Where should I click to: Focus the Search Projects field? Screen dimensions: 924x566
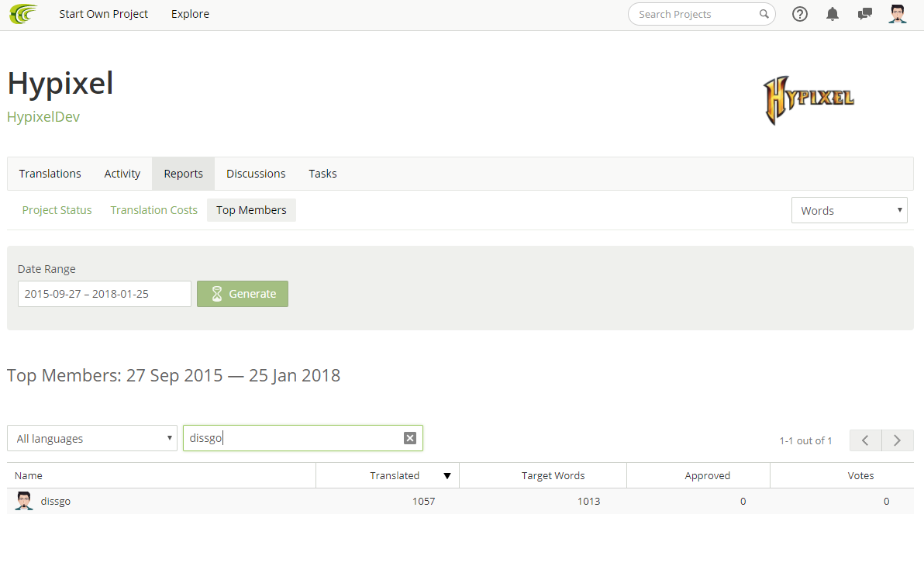[x=702, y=14]
